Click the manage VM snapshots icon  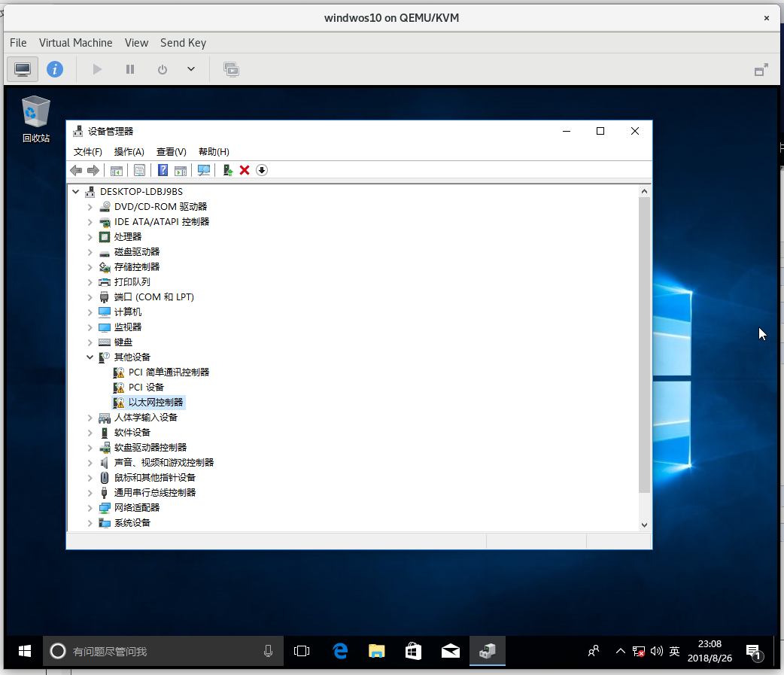click(x=231, y=69)
